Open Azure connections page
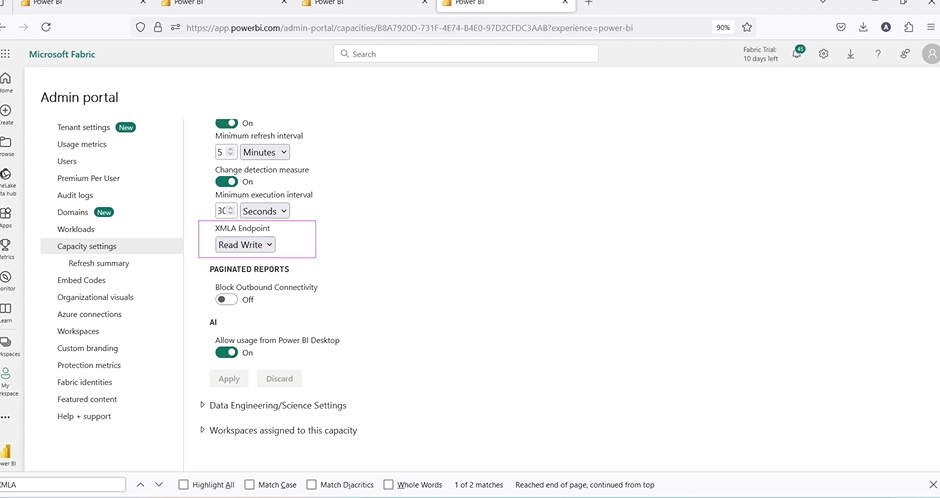 coord(89,314)
